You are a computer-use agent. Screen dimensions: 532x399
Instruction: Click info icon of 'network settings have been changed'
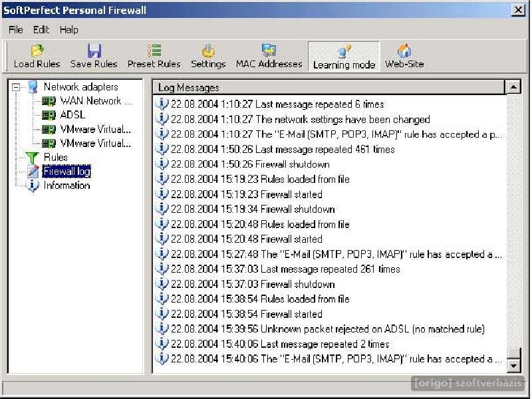(162, 119)
